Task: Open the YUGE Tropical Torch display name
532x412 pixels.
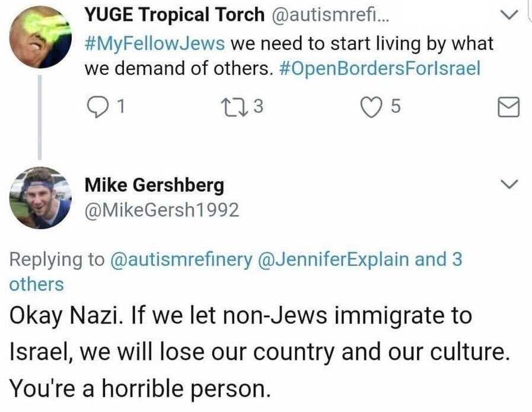Action: [x=174, y=15]
